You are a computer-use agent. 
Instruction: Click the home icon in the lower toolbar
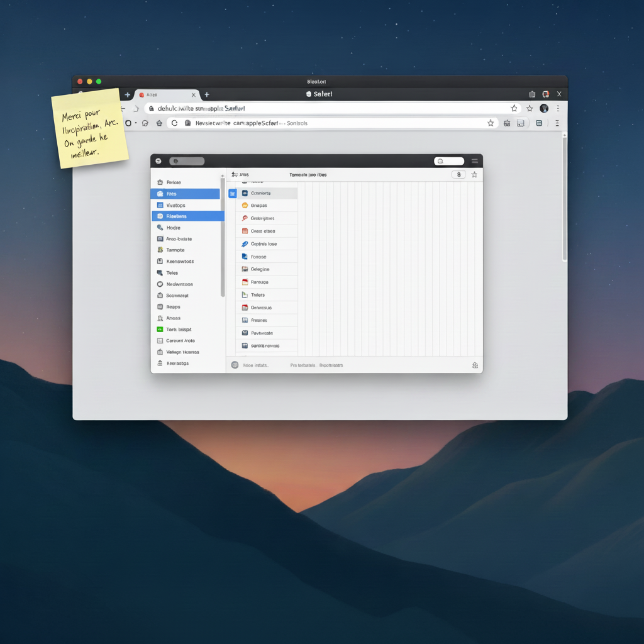tap(160, 123)
